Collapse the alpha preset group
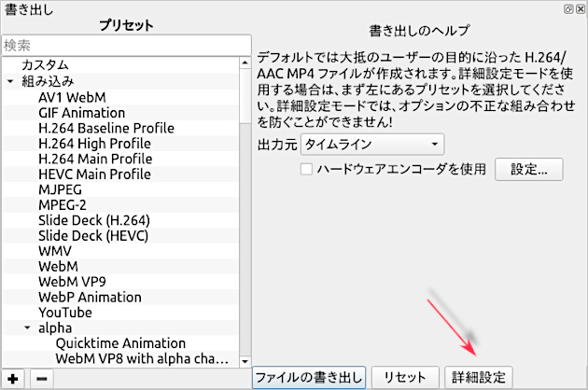This screenshot has height=390, width=588. 27,327
